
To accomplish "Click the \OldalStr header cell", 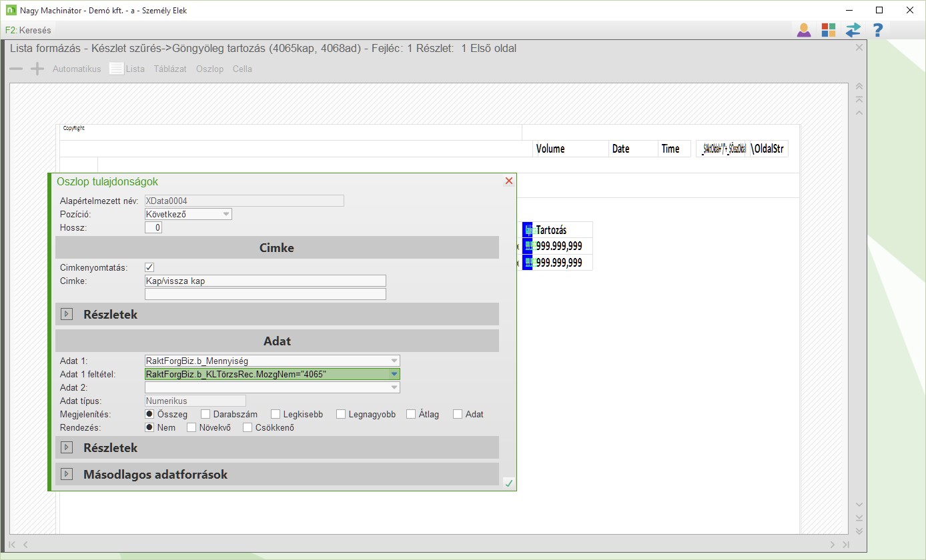I will pos(769,149).
